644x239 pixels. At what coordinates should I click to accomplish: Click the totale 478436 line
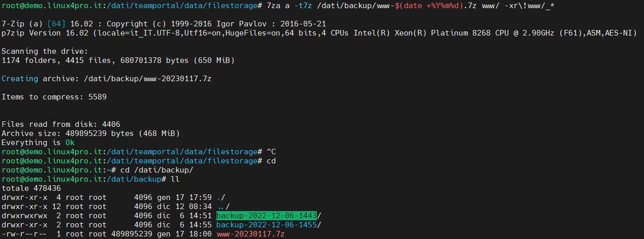(x=31, y=188)
